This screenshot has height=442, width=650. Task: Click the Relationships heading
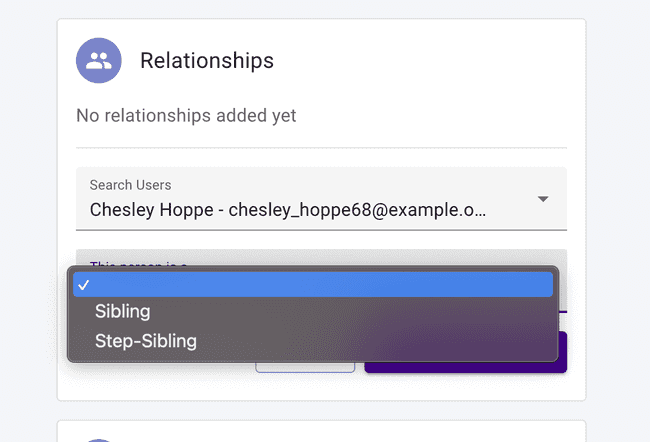pos(207,61)
